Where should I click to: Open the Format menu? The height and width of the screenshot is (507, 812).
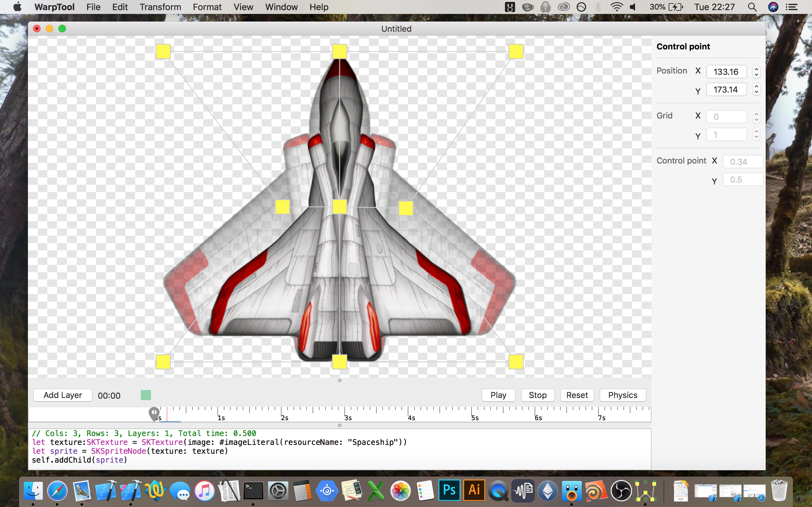pos(207,7)
